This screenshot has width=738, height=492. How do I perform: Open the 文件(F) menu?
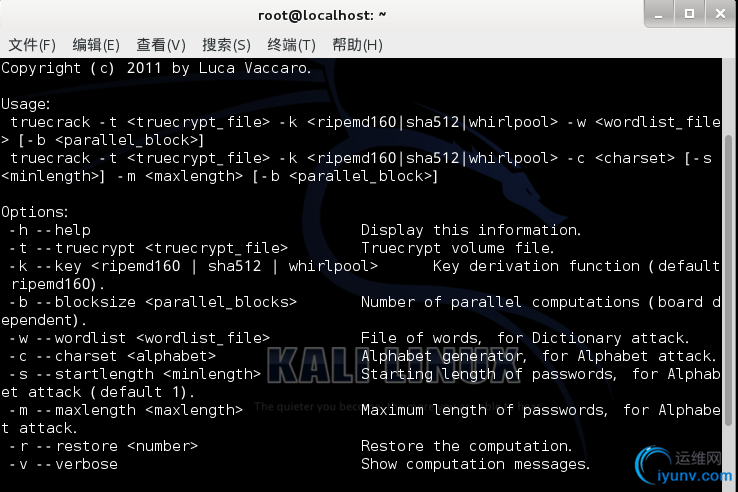click(x=32, y=45)
